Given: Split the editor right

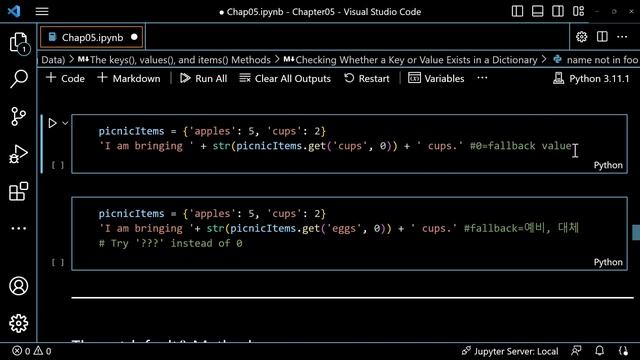Looking at the screenshot, I should [602, 37].
